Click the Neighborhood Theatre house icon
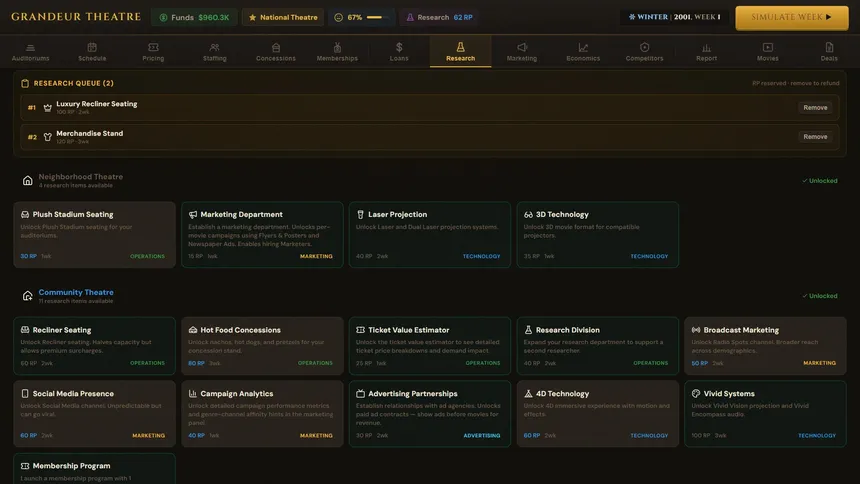Image resolution: width=860 pixels, height=484 pixels. 27,181
